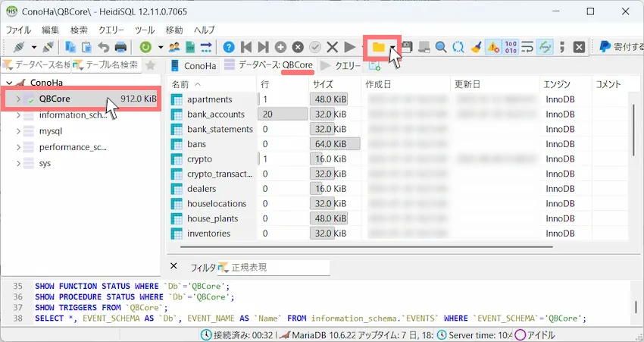This screenshot has width=644, height=342.
Task: Sort by サイズ column header
Action: (335, 84)
